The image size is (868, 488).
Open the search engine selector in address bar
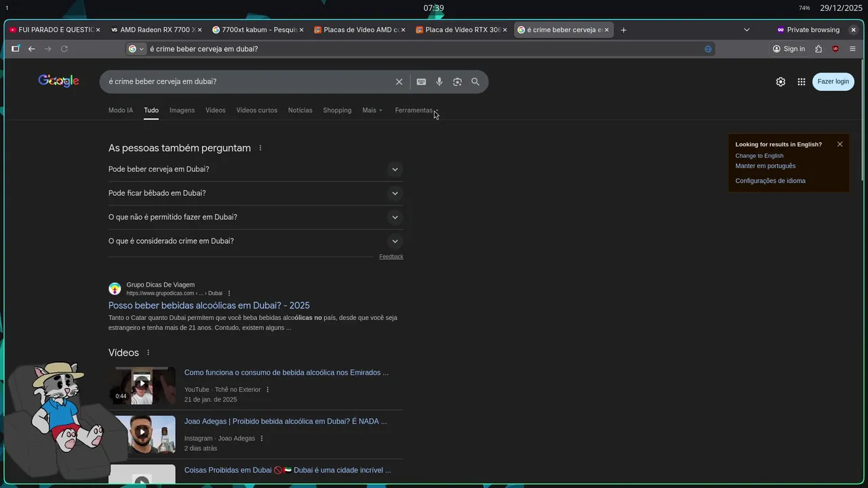click(x=136, y=49)
